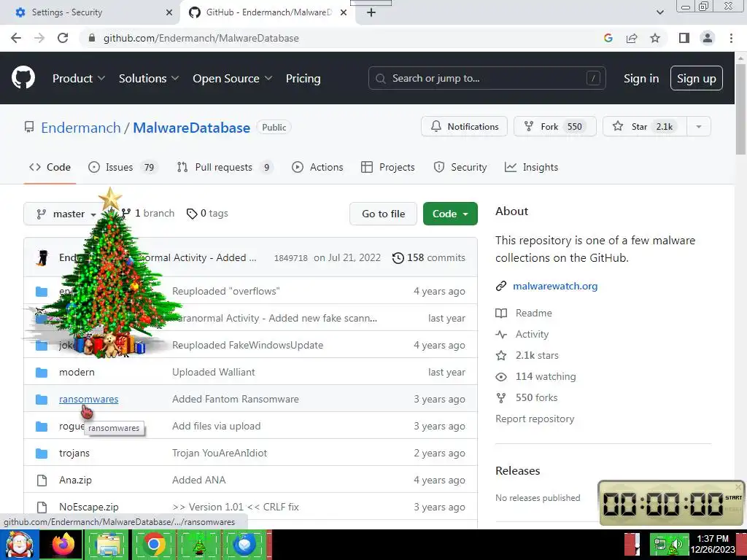This screenshot has height=560, width=747.
Task: View the 0 tags link
Action: [207, 214]
